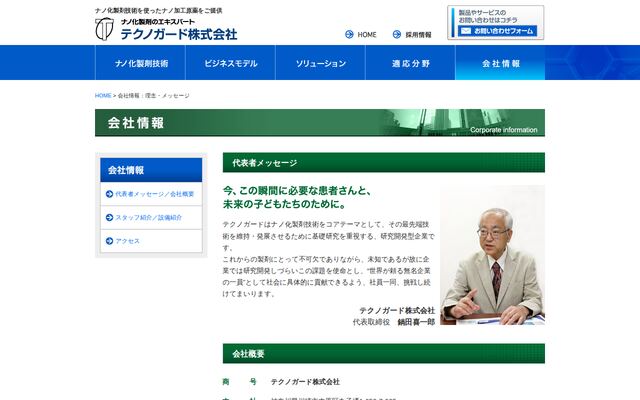The image size is (640, 400).
Task: Click the arrow icon beside HOME
Action: coord(349,35)
